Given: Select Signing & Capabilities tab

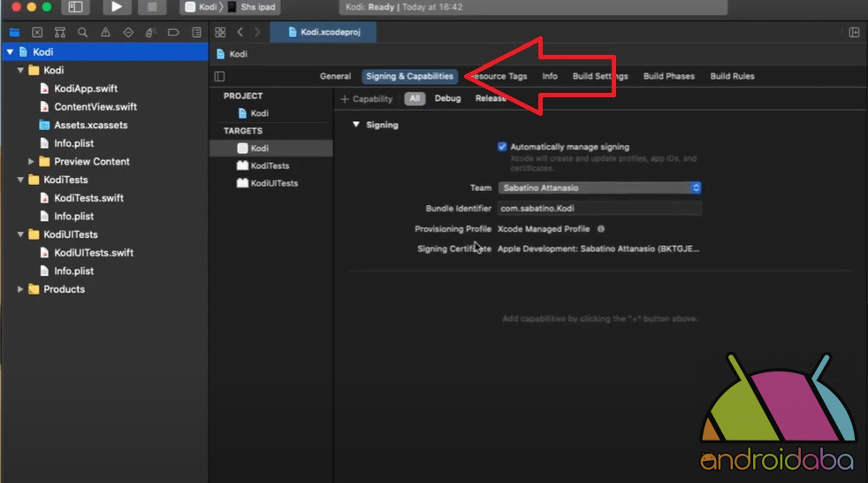Looking at the screenshot, I should tap(409, 76).
